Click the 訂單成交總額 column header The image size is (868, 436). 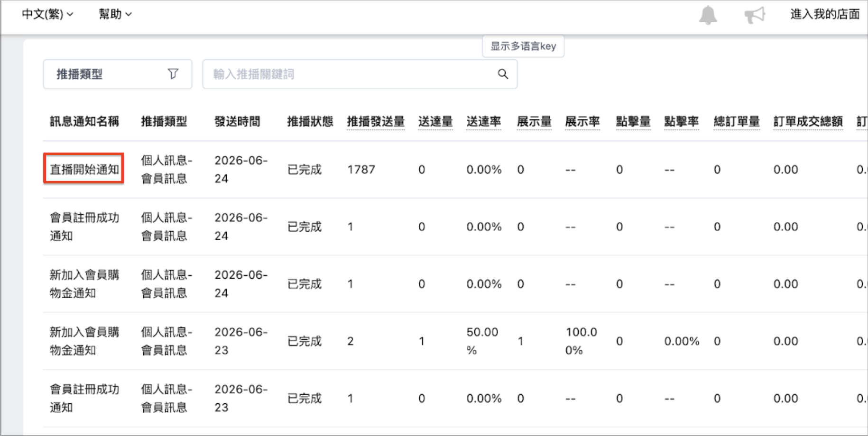pyautogui.click(x=808, y=122)
